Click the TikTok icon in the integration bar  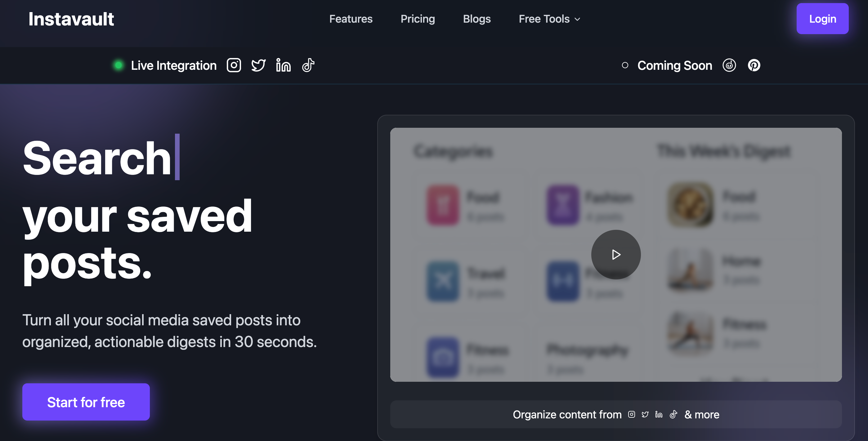(308, 65)
